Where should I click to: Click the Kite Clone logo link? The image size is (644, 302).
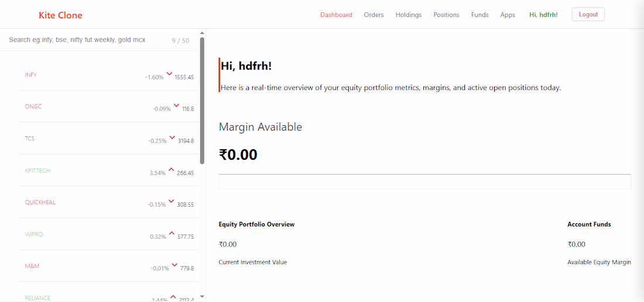pos(60,16)
